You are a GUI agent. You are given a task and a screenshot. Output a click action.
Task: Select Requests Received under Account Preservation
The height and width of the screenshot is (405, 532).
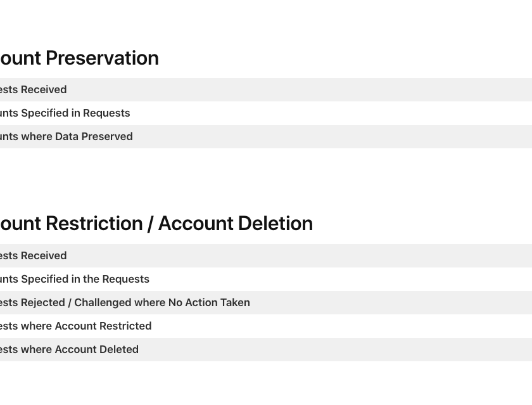pyautogui.click(x=33, y=89)
